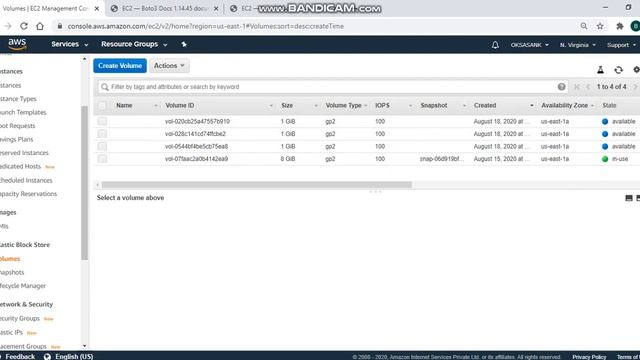Open Security Groups in the sidebar
The width and height of the screenshot is (640, 360).
coord(20,318)
